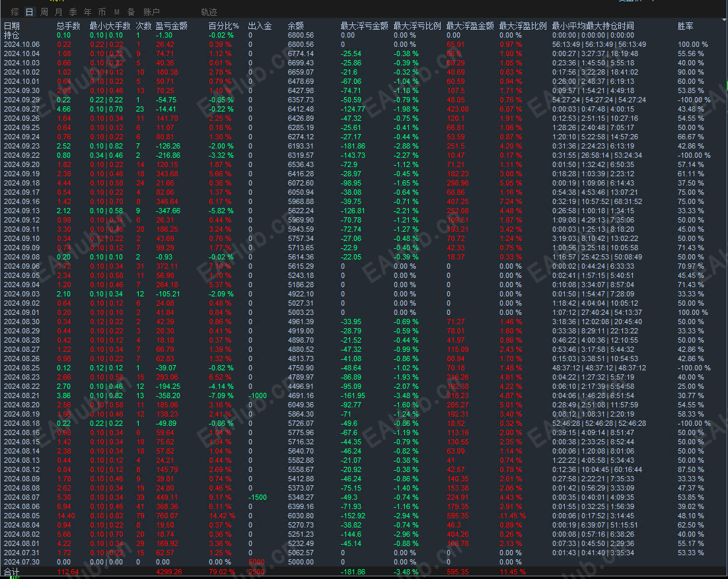Select the 2024.09.11 date cell
728x579 pixels.
point(22,230)
